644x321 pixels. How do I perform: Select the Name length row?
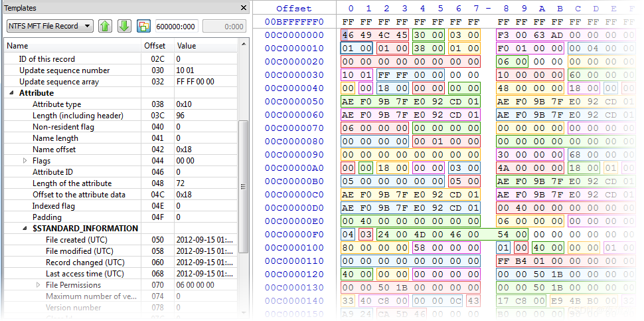pos(121,138)
